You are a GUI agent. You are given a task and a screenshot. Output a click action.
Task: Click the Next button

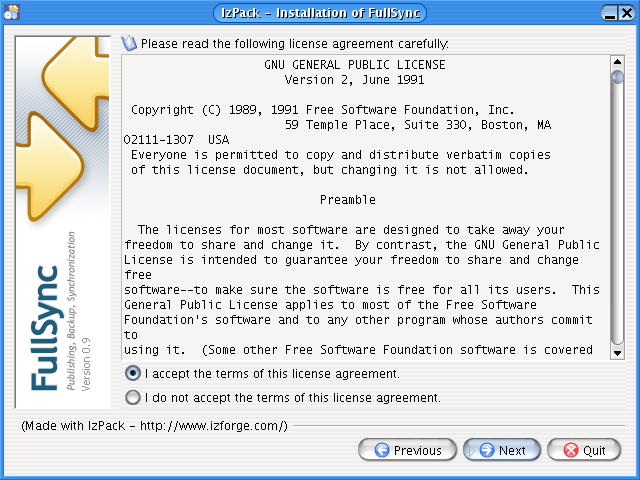click(502, 450)
